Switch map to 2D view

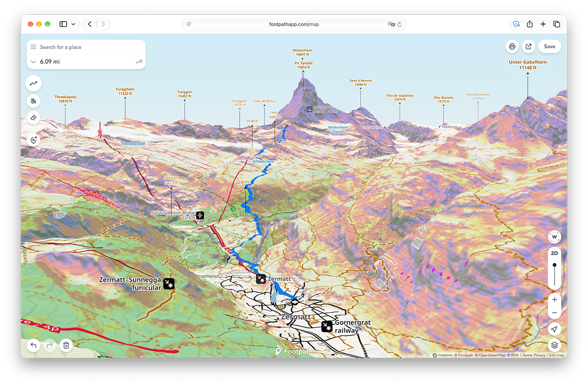(x=555, y=254)
